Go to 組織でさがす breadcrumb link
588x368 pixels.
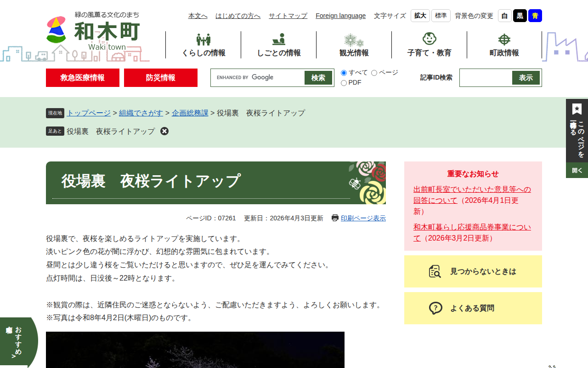tap(141, 113)
